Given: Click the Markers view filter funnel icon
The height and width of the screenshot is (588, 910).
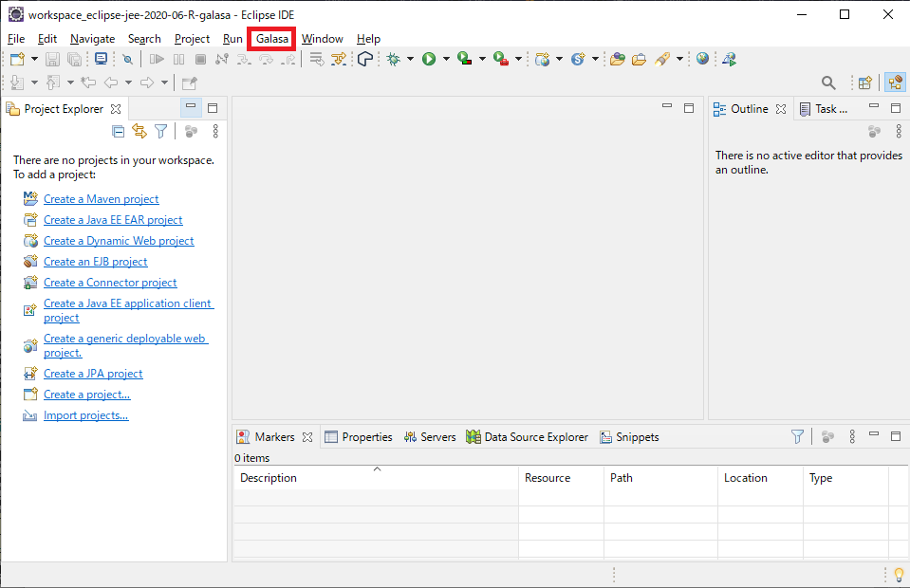Looking at the screenshot, I should click(797, 436).
